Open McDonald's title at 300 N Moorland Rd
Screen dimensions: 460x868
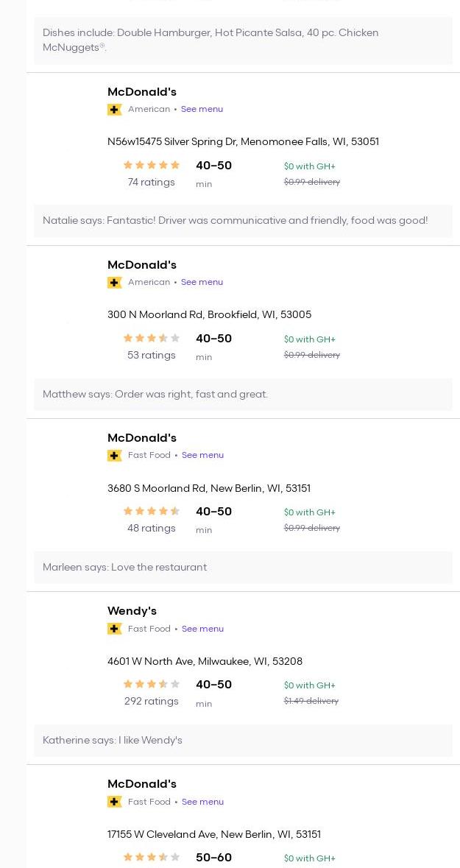pyautogui.click(x=142, y=265)
